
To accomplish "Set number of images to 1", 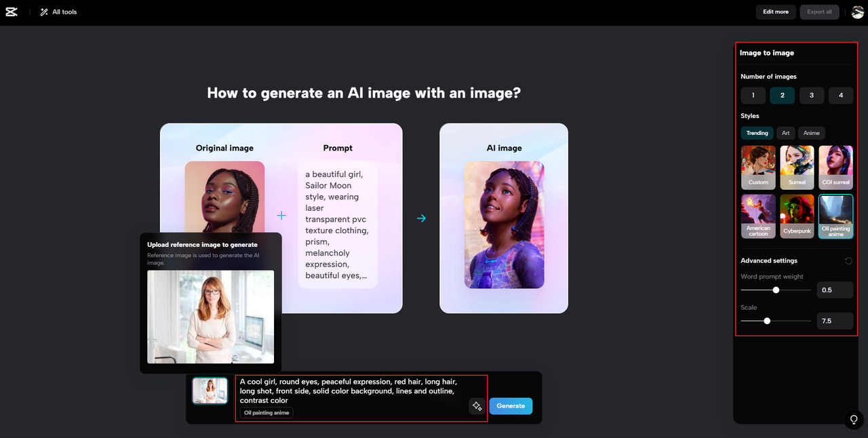I will tap(753, 96).
